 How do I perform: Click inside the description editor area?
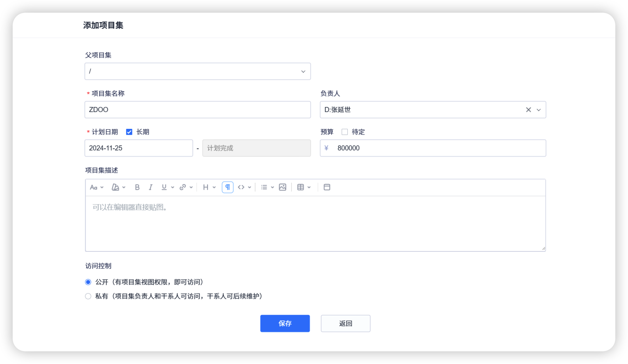pyautogui.click(x=315, y=224)
